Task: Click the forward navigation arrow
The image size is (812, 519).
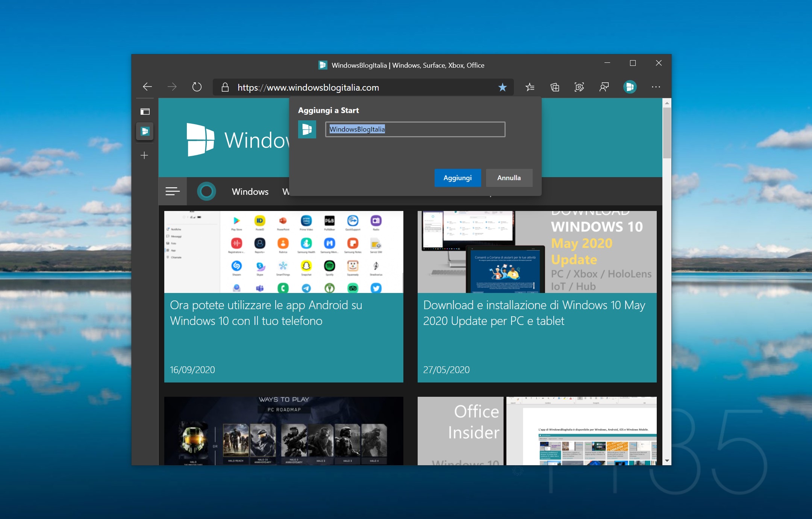Action: 172,87
